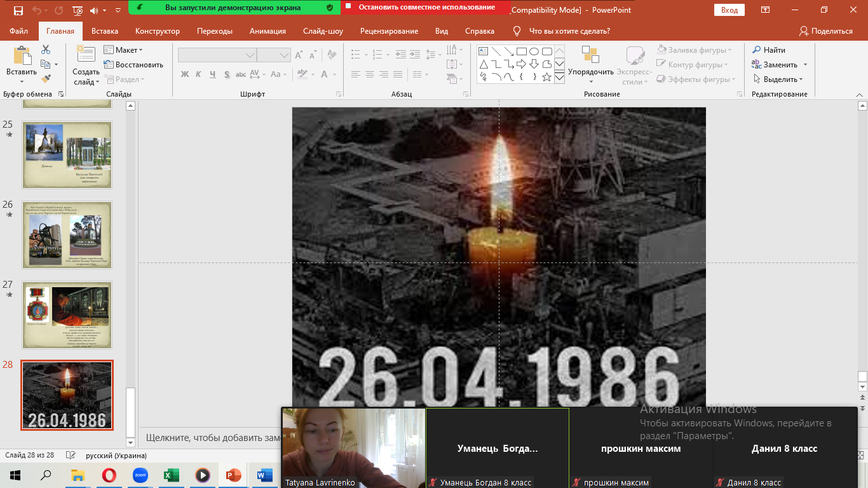Viewport: 868px width, 488px height.
Task: Open Excel from the Windows taskbar
Action: point(172,475)
